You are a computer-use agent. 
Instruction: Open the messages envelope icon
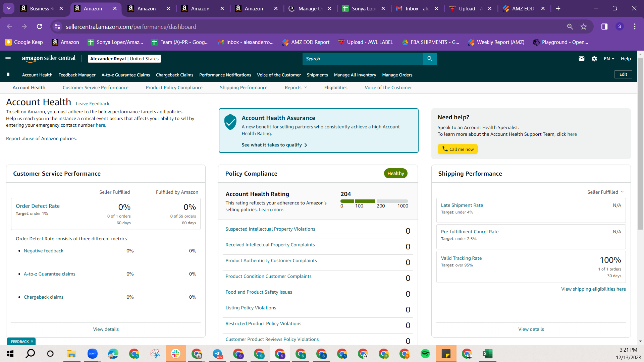582,59
